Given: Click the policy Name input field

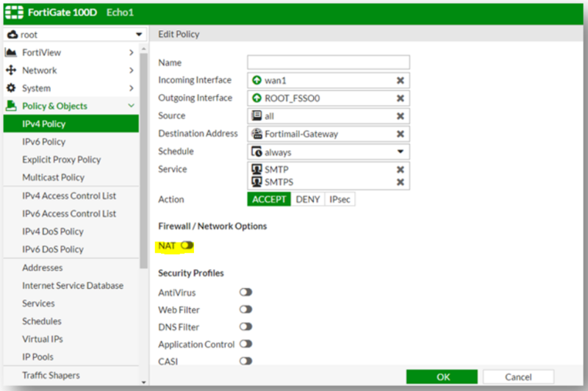Looking at the screenshot, I should [328, 62].
